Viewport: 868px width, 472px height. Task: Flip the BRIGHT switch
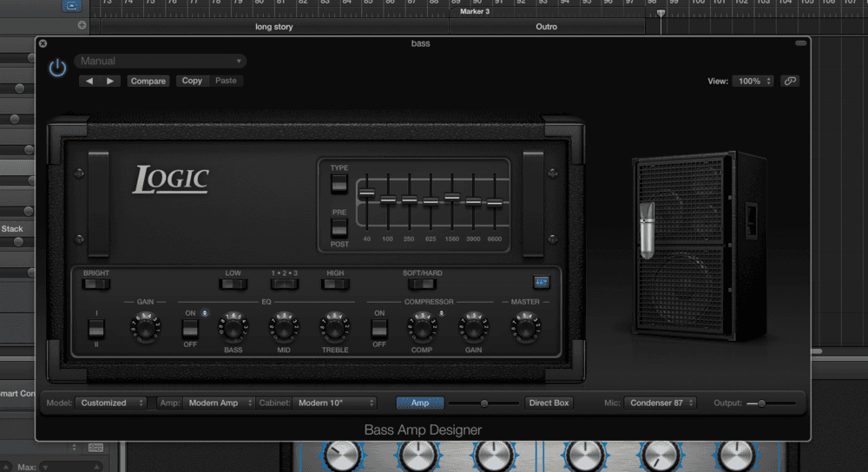(95, 285)
